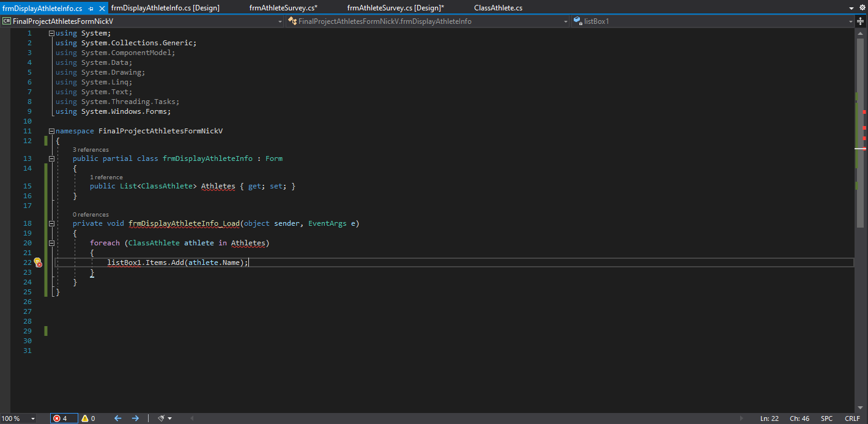
Task: Click the split editor window icon
Action: point(861,21)
